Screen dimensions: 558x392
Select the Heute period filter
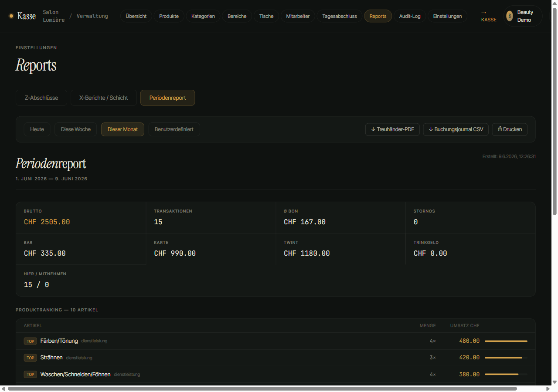point(37,129)
